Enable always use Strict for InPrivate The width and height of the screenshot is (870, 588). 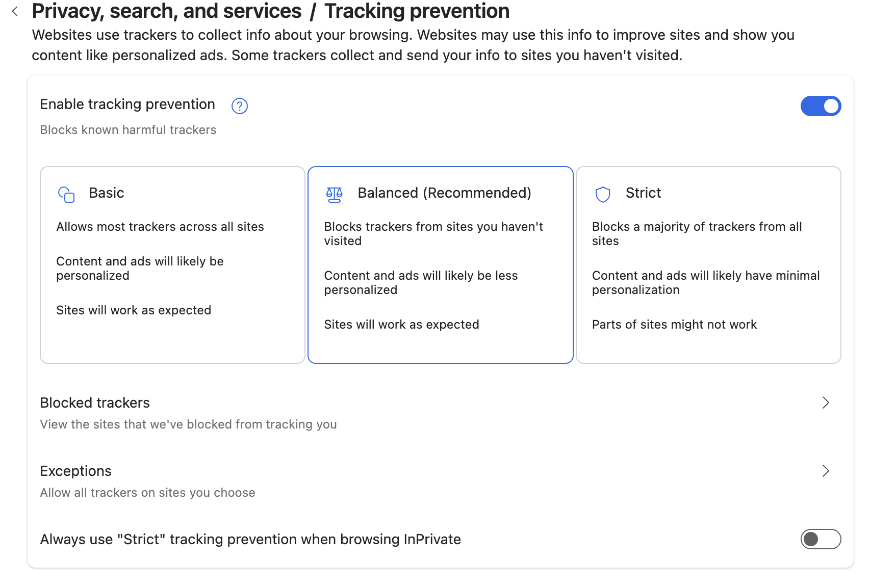820,539
